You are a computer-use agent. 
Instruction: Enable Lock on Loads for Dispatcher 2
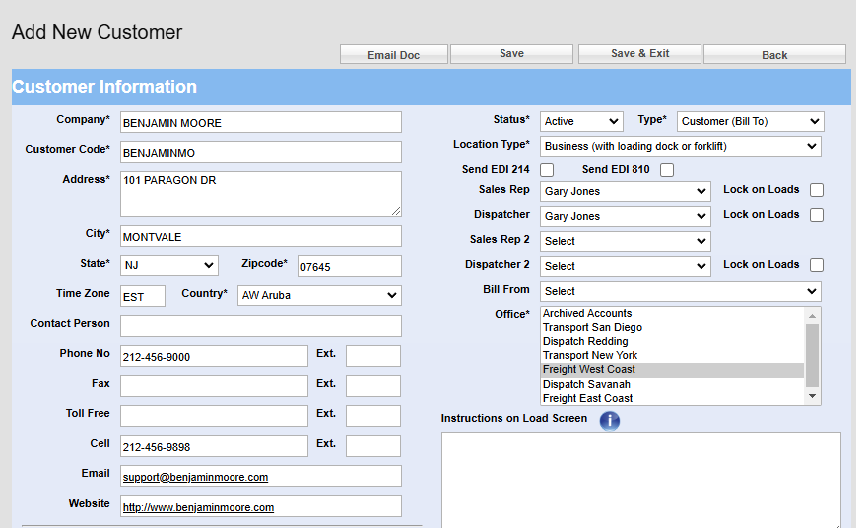pos(817,265)
